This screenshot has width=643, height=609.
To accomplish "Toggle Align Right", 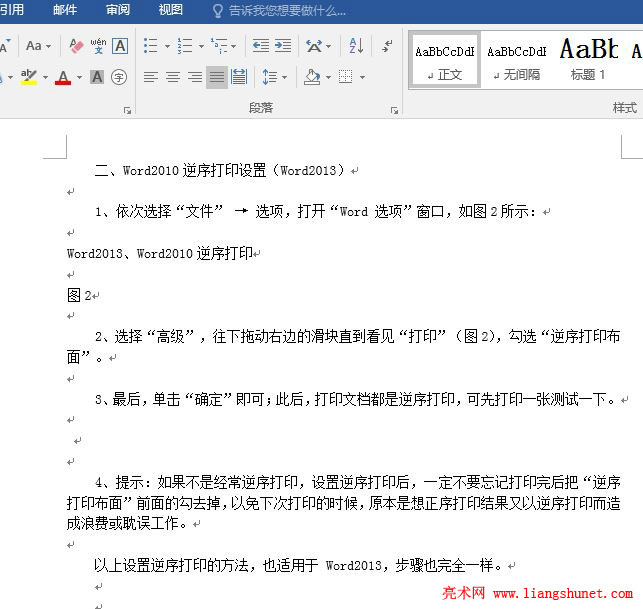I will point(195,77).
